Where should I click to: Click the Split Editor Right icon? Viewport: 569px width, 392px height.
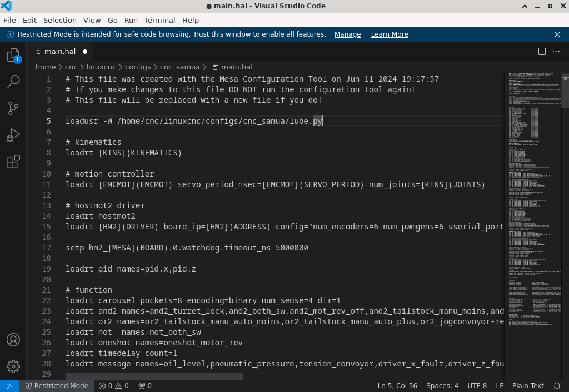click(542, 52)
